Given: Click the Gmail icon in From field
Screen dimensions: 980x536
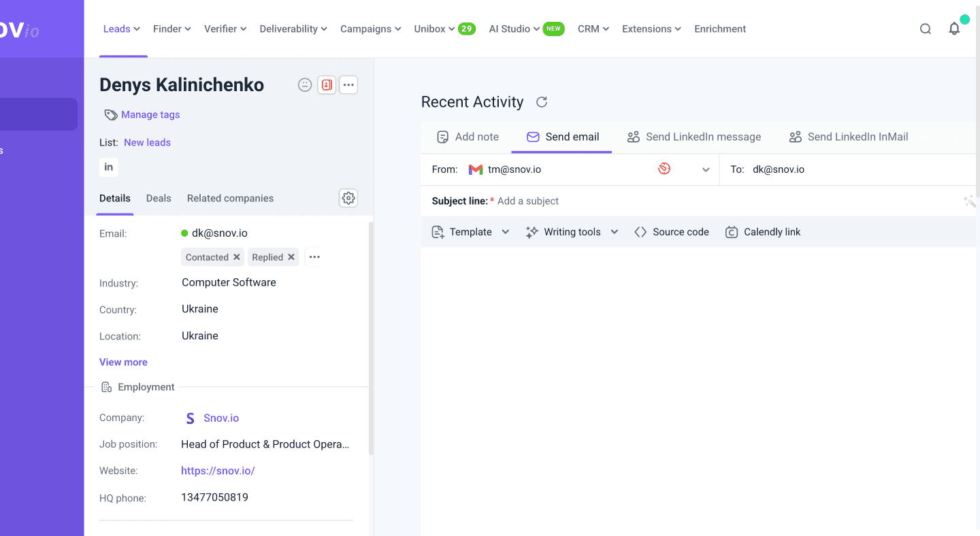Looking at the screenshot, I should 476,169.
